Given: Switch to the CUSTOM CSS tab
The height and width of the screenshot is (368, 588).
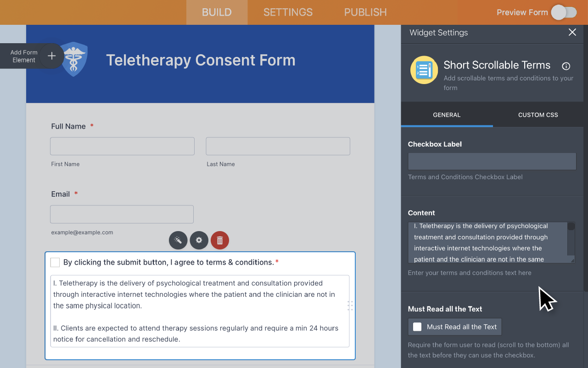Looking at the screenshot, I should [x=538, y=115].
